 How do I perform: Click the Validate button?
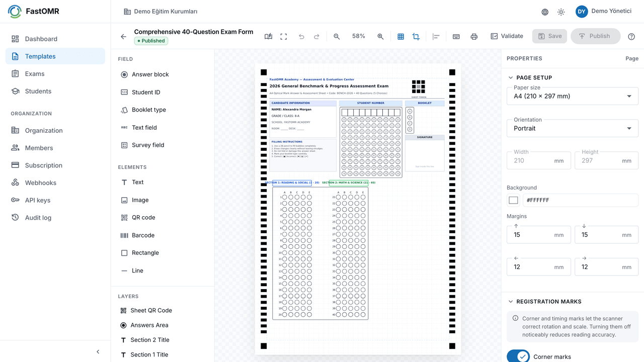[507, 36]
